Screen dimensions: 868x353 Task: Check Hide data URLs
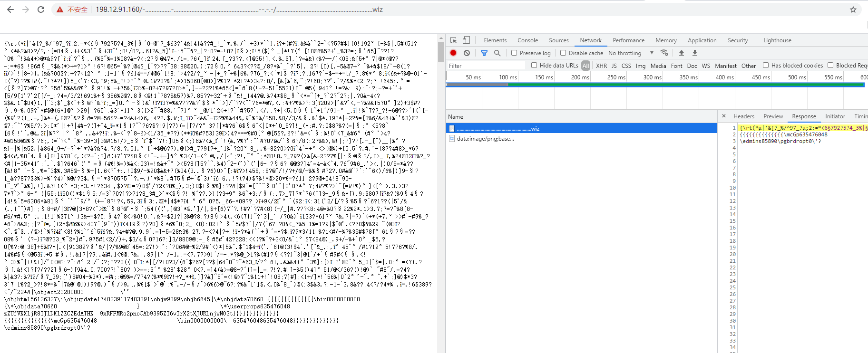[x=534, y=65]
